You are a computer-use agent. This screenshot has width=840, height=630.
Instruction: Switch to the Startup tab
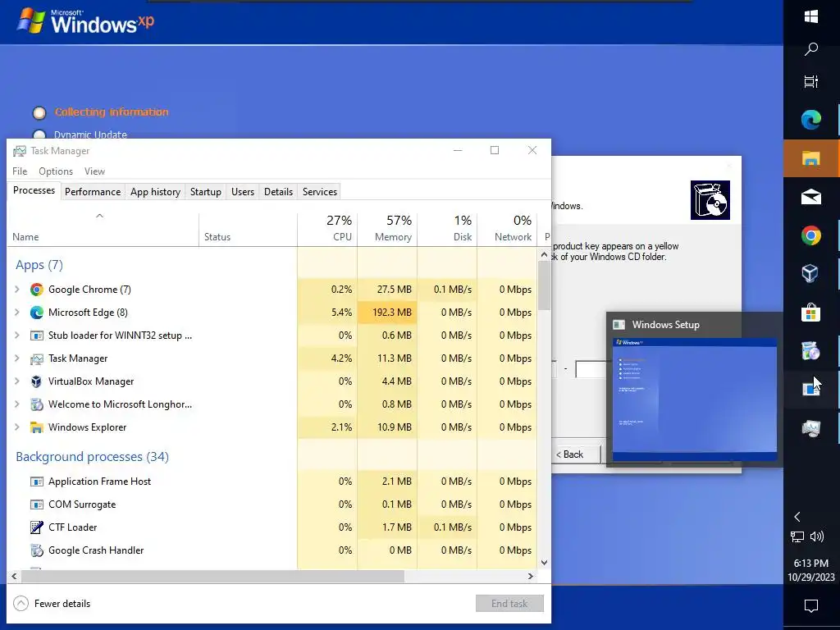206,192
